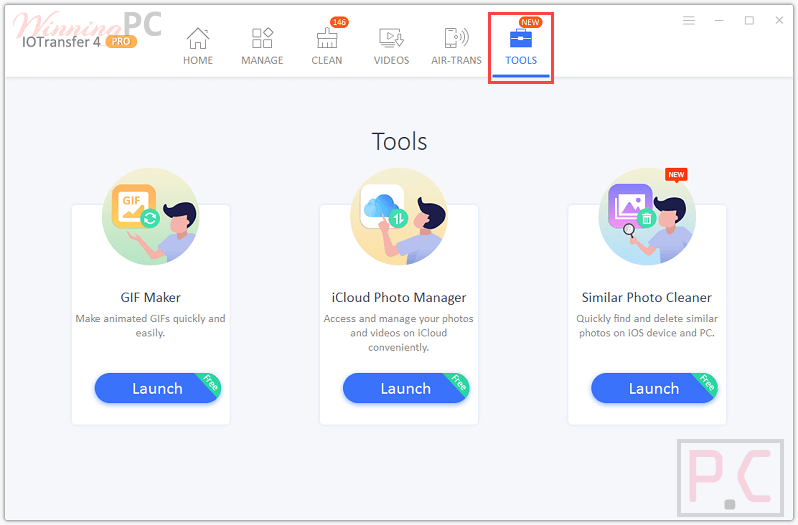The width and height of the screenshot is (798, 525).
Task: Click the NEW badge above TOOLS
Action: (530, 22)
